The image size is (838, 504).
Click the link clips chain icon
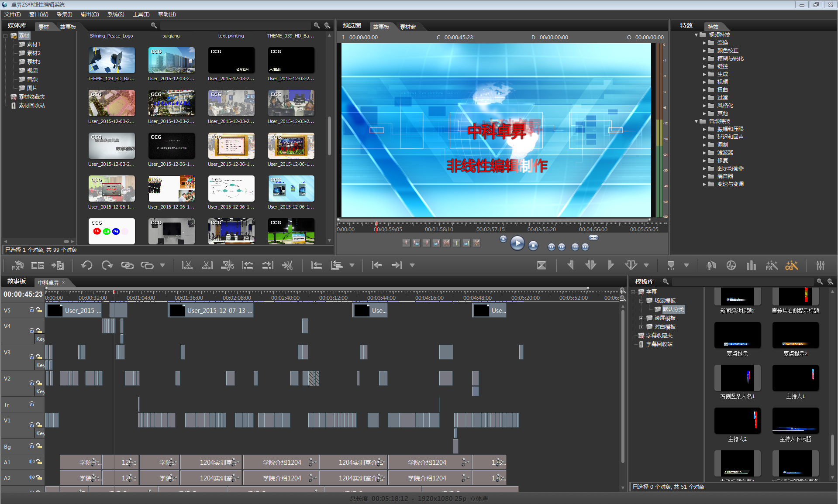[127, 265]
